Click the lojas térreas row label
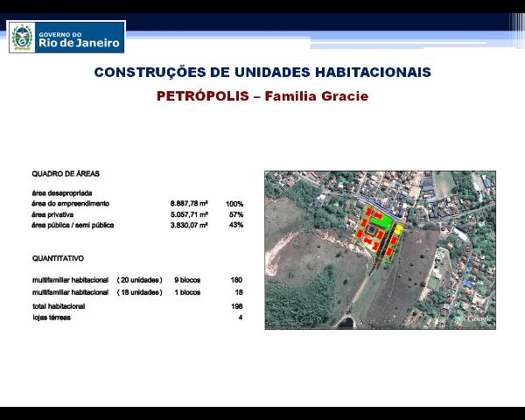Screen dimensions: 525x420 [52, 318]
